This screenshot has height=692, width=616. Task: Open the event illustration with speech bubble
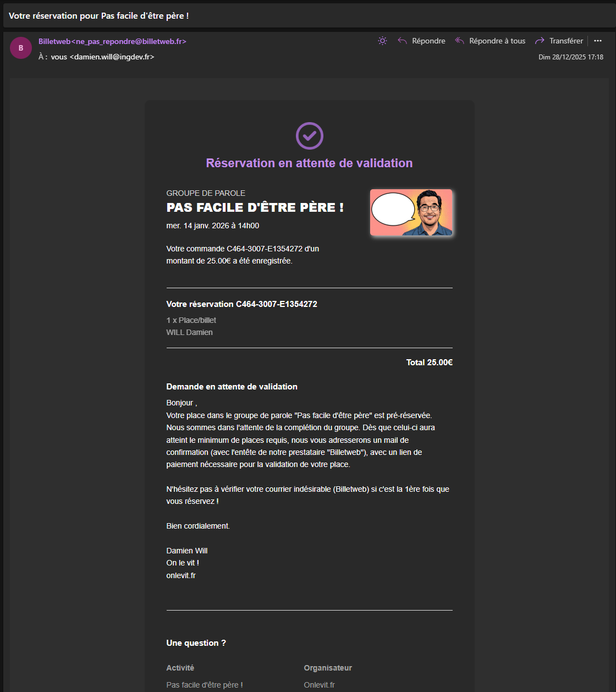tap(411, 212)
